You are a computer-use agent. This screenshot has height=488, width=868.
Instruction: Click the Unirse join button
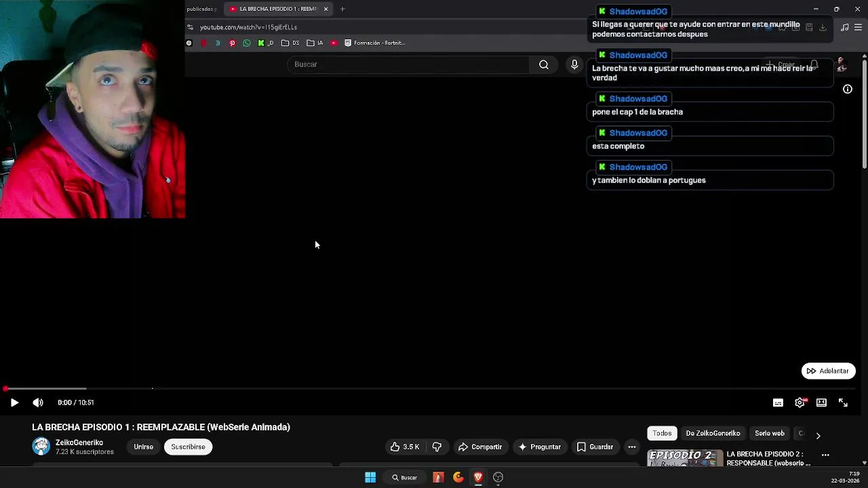click(143, 447)
